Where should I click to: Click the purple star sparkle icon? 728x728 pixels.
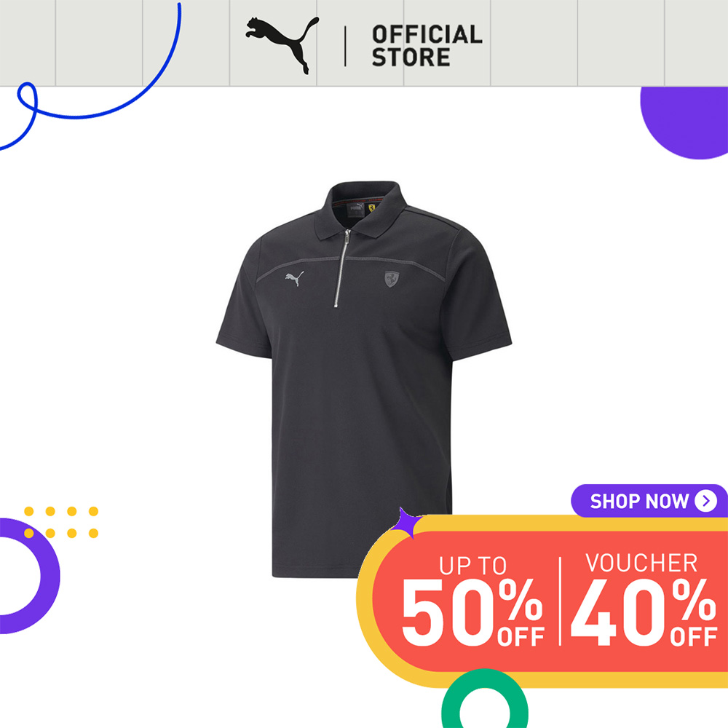coord(405,522)
